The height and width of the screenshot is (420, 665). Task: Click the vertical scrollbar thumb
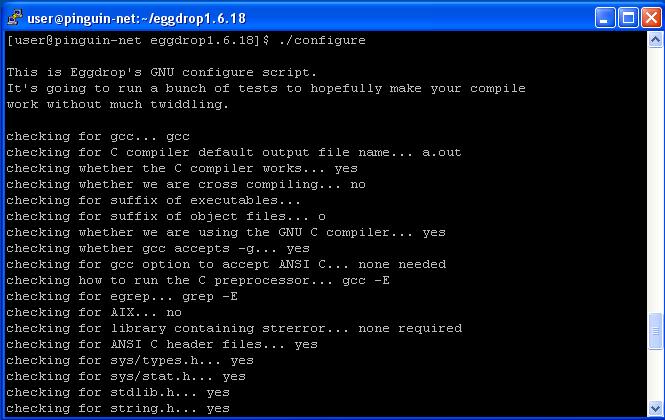pyautogui.click(x=655, y=332)
